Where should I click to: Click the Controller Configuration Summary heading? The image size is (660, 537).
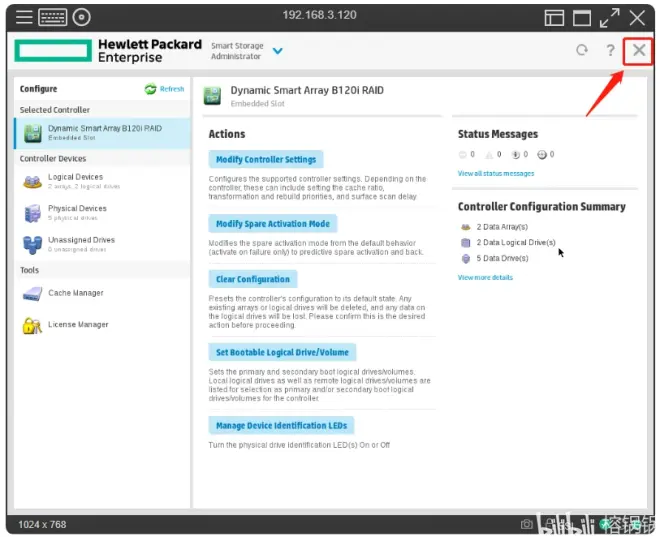tap(542, 207)
